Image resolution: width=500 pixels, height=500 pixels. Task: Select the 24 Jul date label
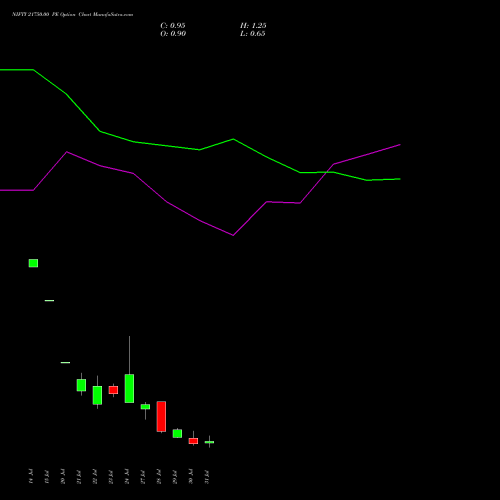[127, 476]
